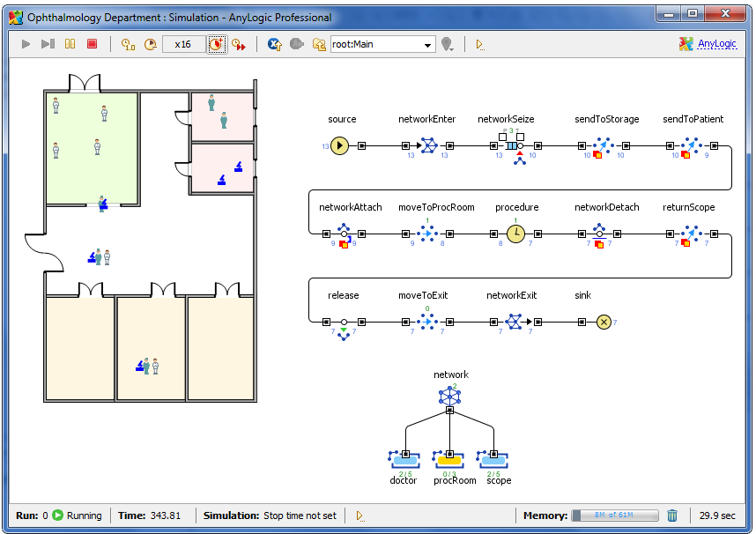Stop the simulation with the red square
The height and width of the screenshot is (534, 756).
coord(92,44)
